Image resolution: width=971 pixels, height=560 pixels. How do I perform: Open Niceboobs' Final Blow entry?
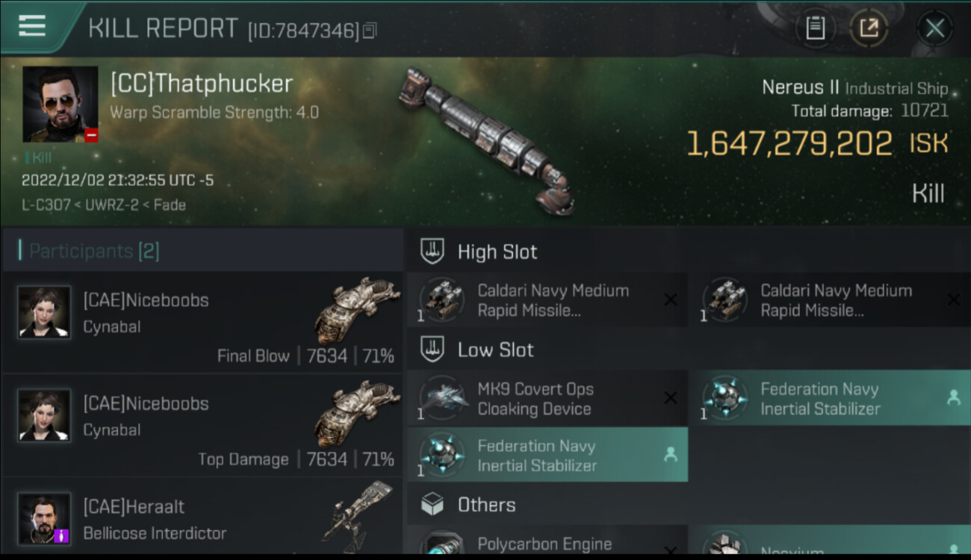[x=202, y=322]
